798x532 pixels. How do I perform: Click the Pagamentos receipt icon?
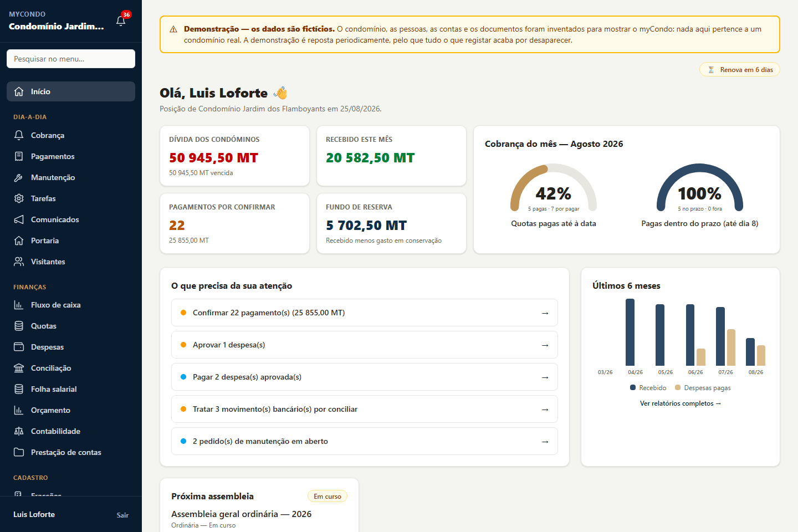19,156
